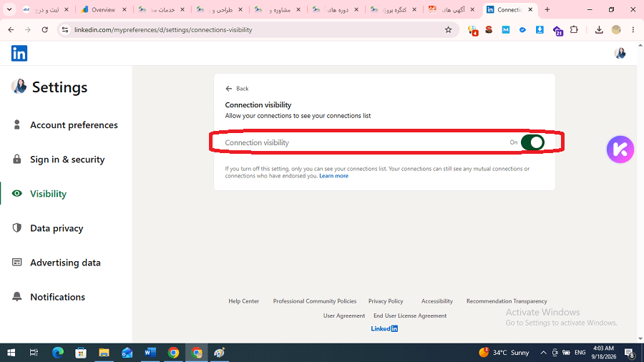
Task: Open tab search dropdown arrow
Action: click(9, 9)
